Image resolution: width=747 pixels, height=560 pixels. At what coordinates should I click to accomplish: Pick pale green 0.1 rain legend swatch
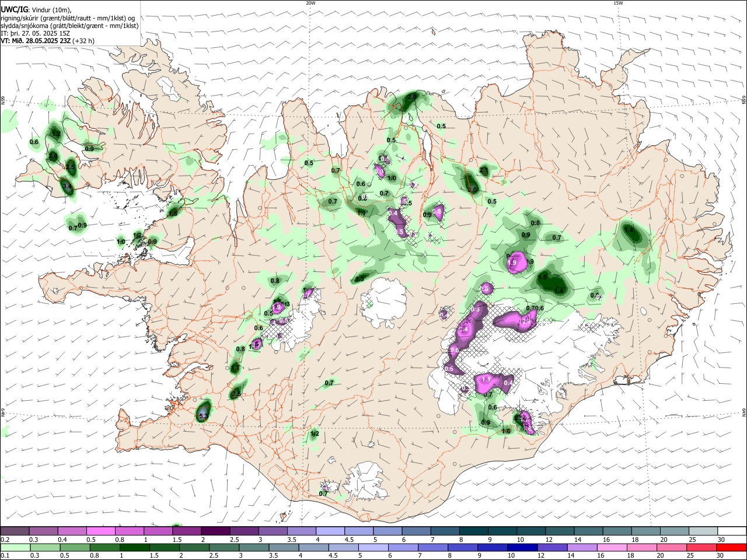click(x=15, y=548)
